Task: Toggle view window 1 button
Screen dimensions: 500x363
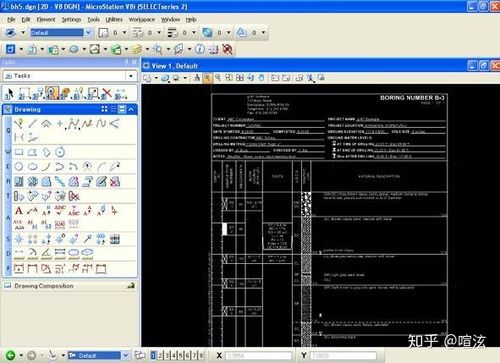Action: 153,355
